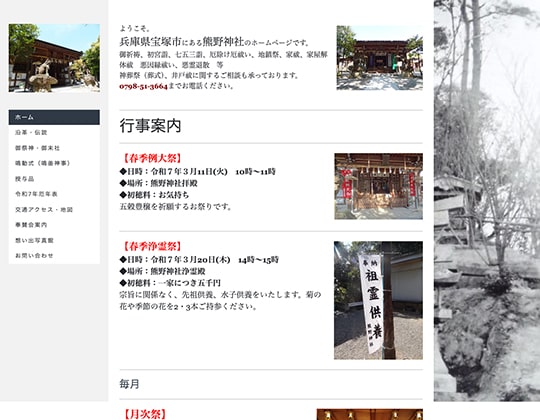Click the shrine gate photo beside welcome text
This screenshot has width=540, height=420.
[380, 58]
